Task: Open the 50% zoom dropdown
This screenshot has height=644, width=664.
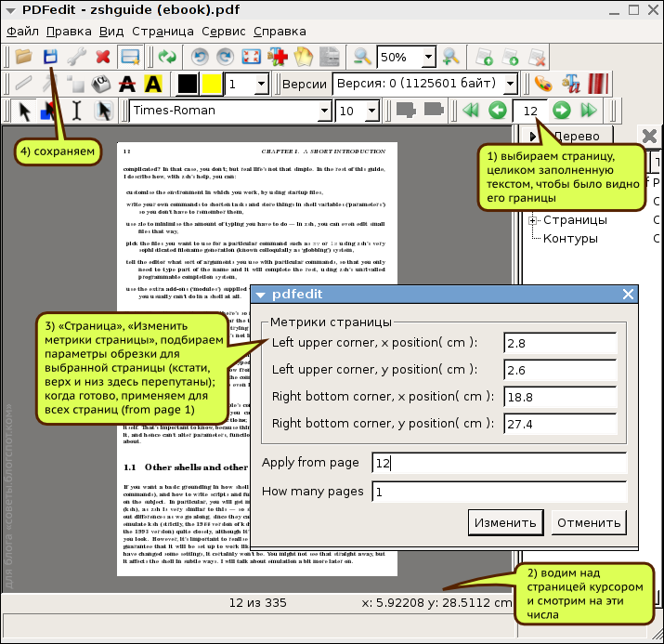Action: [428, 57]
